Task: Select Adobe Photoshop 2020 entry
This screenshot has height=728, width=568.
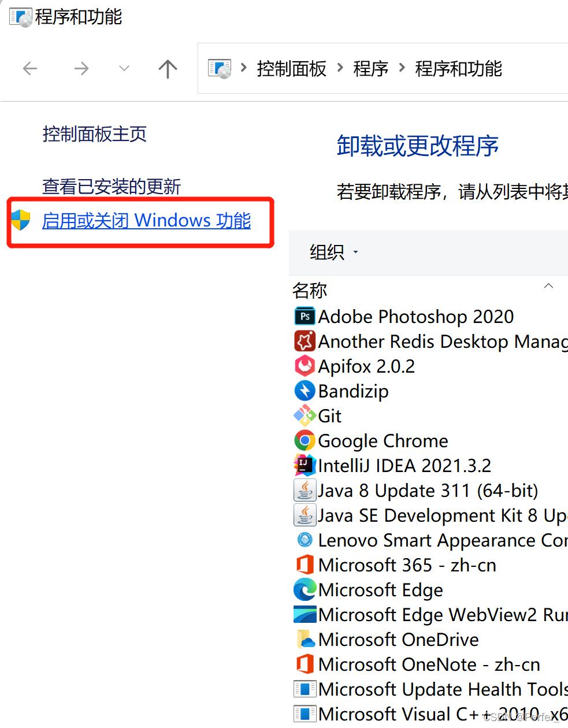Action: [415, 317]
